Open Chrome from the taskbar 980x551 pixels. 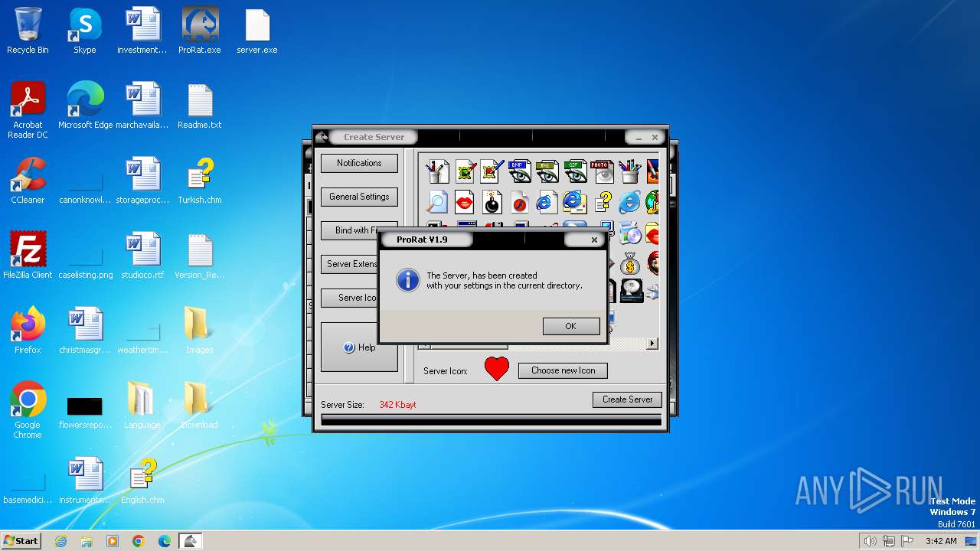[x=139, y=541]
